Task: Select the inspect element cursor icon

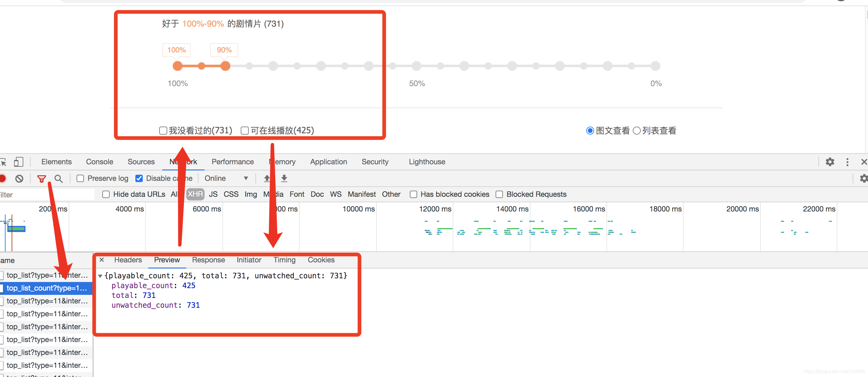Action: pyautogui.click(x=3, y=162)
